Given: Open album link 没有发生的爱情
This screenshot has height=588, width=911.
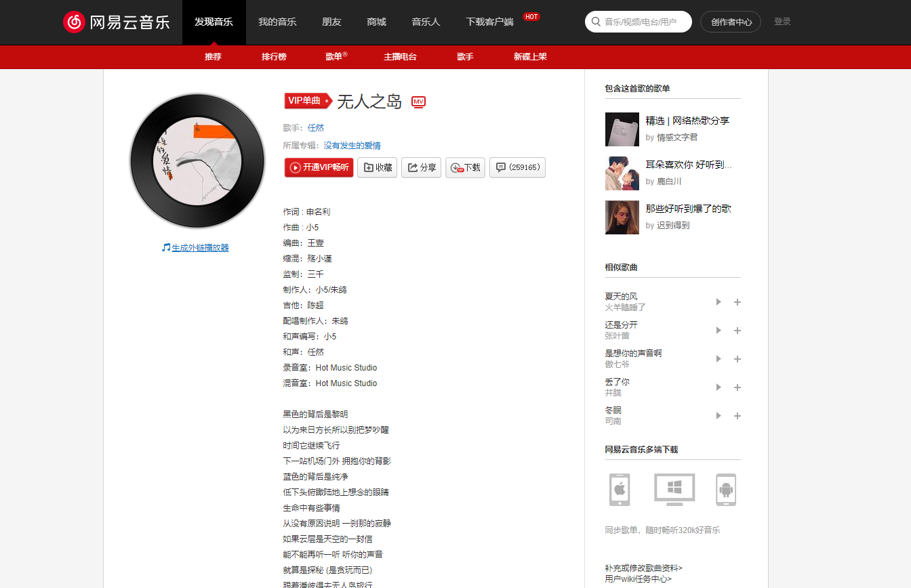Looking at the screenshot, I should [x=352, y=146].
